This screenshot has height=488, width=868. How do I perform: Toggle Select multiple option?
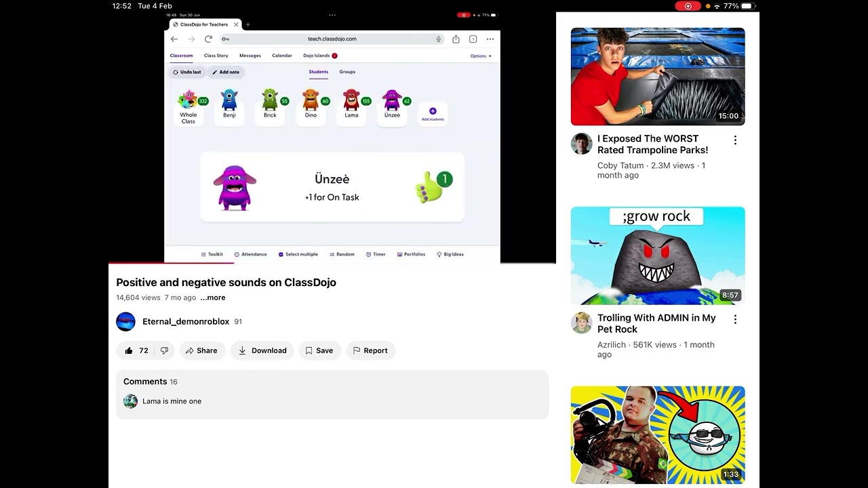(298, 254)
